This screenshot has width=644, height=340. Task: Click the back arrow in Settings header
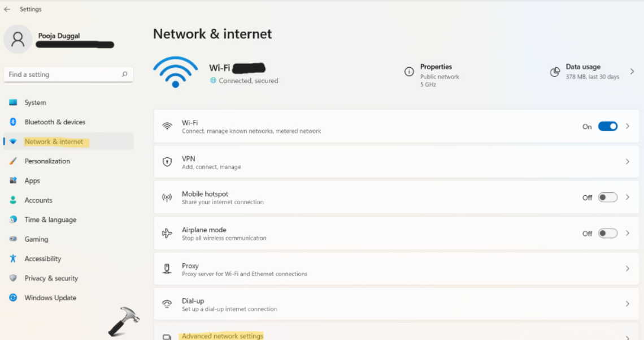tap(7, 9)
